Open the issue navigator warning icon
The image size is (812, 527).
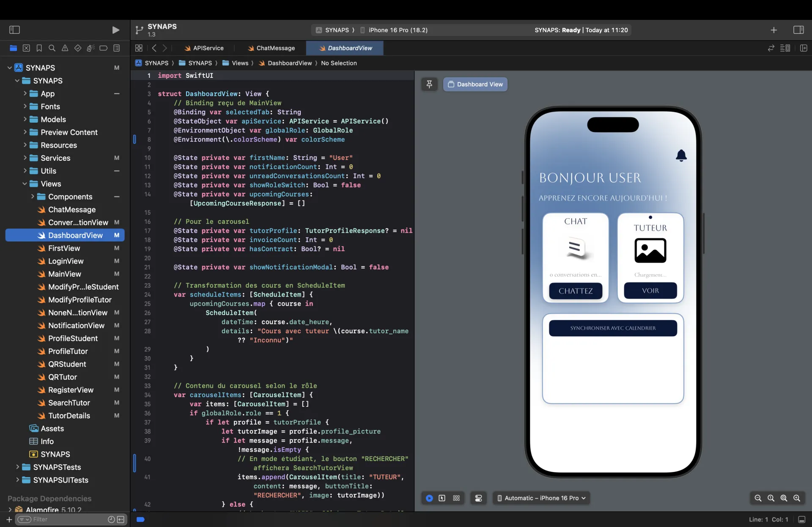(x=65, y=48)
